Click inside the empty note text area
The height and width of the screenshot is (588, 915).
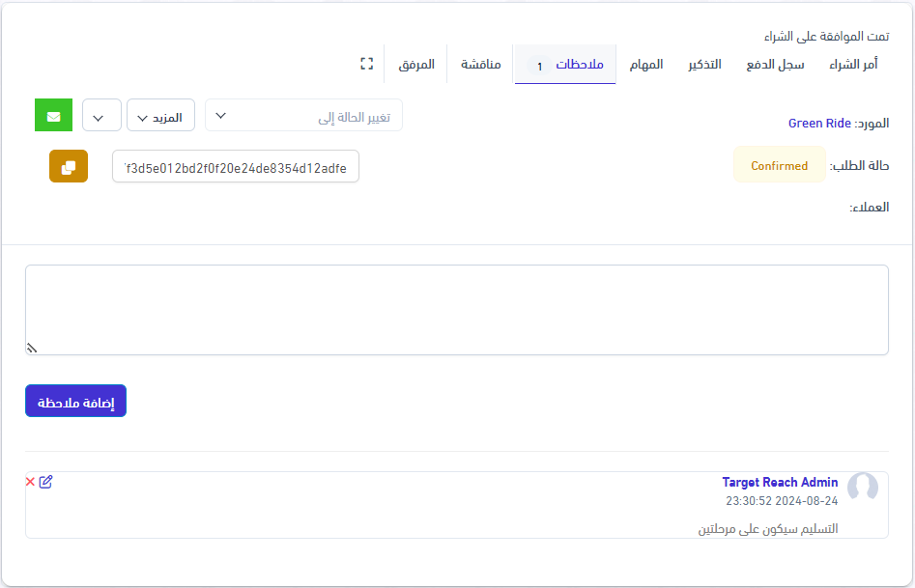[x=456, y=309]
